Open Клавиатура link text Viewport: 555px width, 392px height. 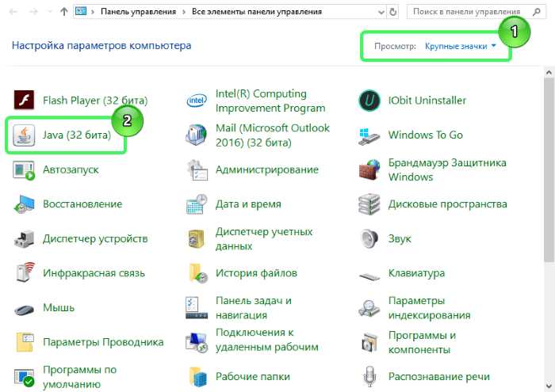click(416, 273)
